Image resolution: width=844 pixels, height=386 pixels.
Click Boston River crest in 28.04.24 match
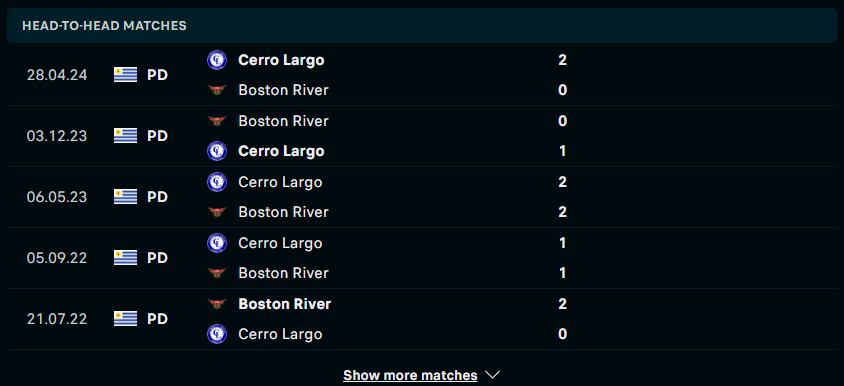pos(217,90)
